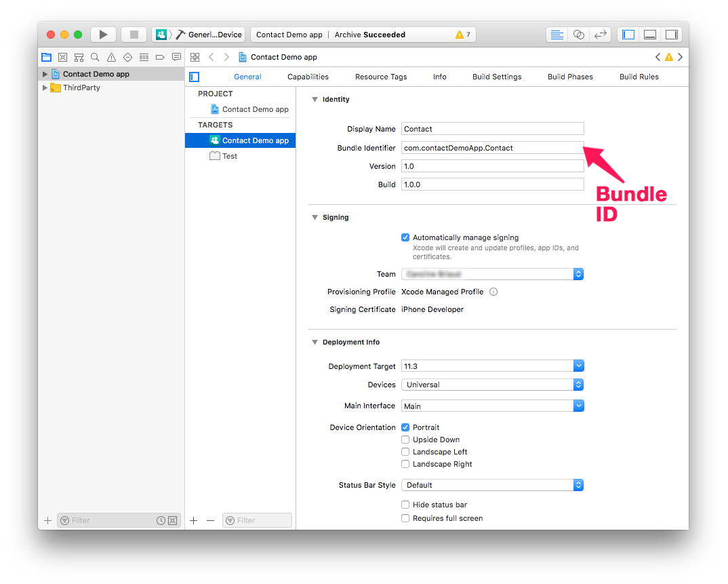Switch to the General tab
The image size is (728, 584).
247,77
